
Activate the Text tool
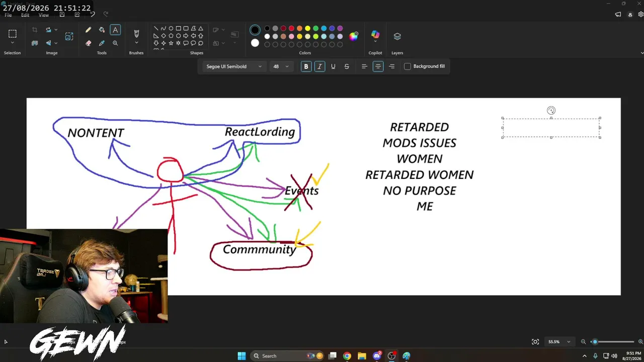click(115, 30)
